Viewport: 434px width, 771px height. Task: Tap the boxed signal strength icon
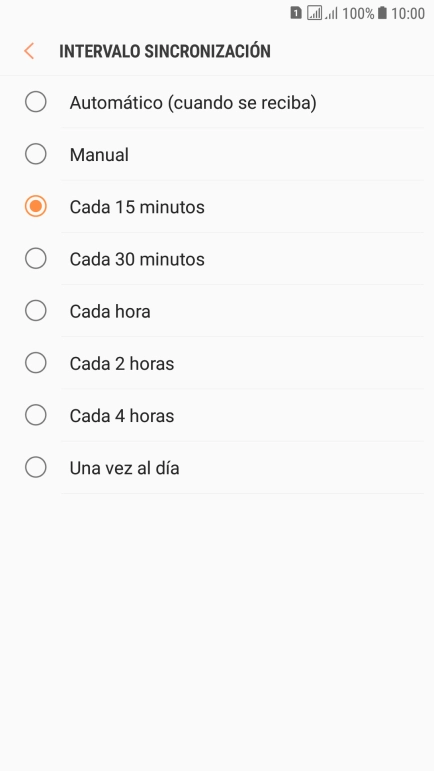pos(315,13)
